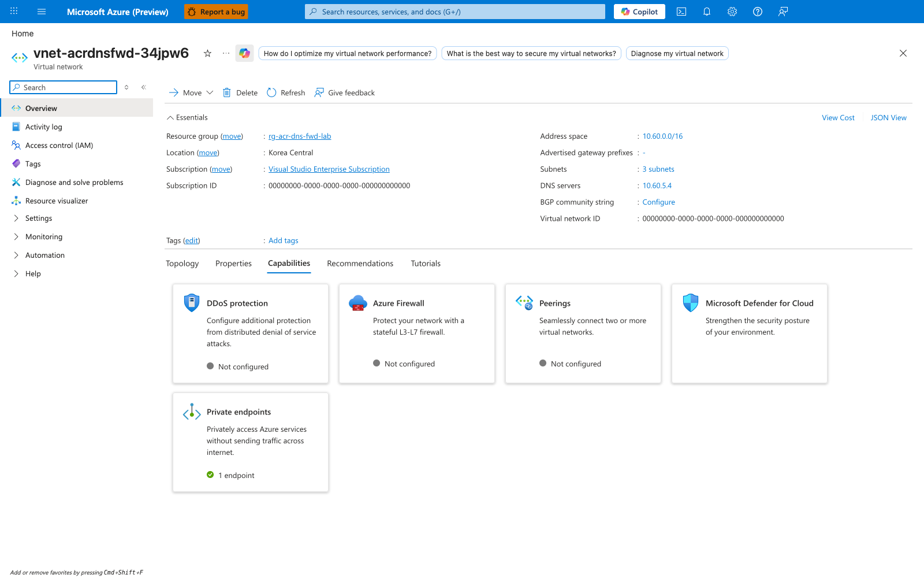The width and height of the screenshot is (924, 578).
Task: Collapse the Essentials section
Action: pos(187,117)
